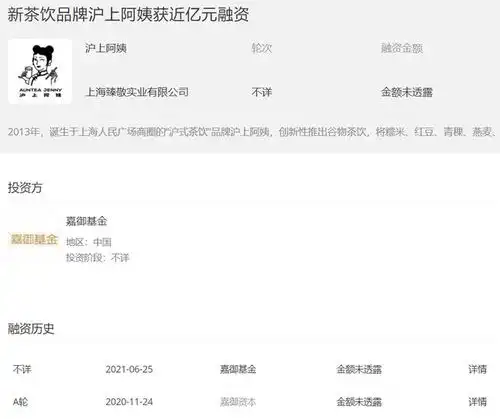This screenshot has height=419, width=500.
Task: Click the 轮次 column label
Action: (x=262, y=48)
